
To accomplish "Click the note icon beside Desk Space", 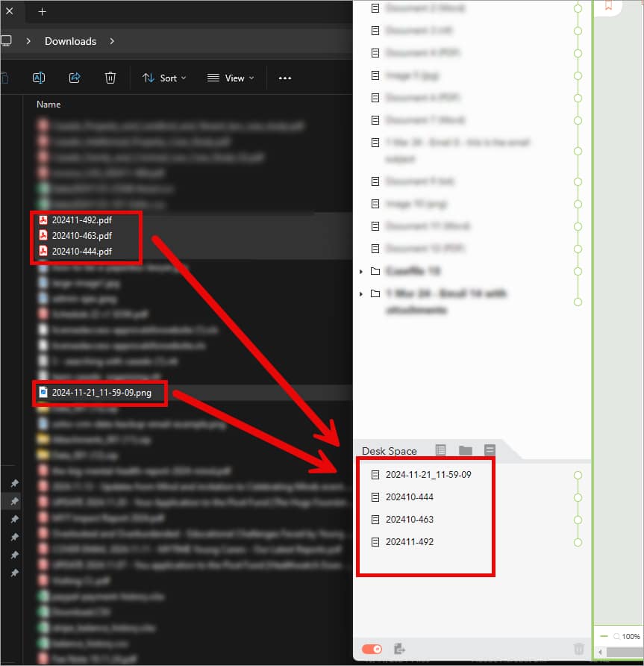I will 490,449.
